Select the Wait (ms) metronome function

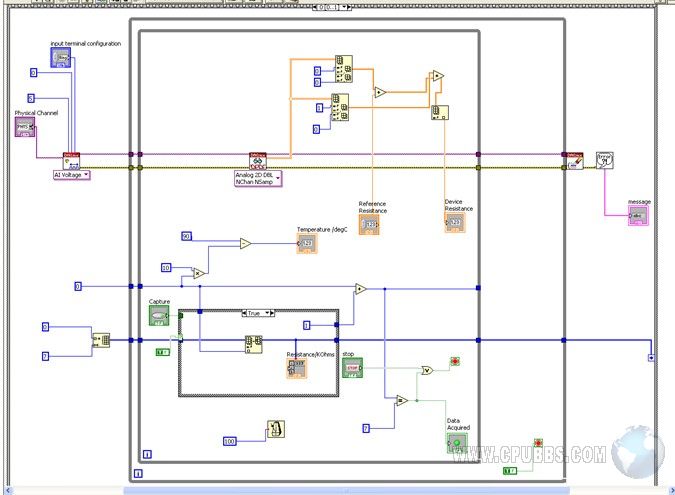(276, 429)
